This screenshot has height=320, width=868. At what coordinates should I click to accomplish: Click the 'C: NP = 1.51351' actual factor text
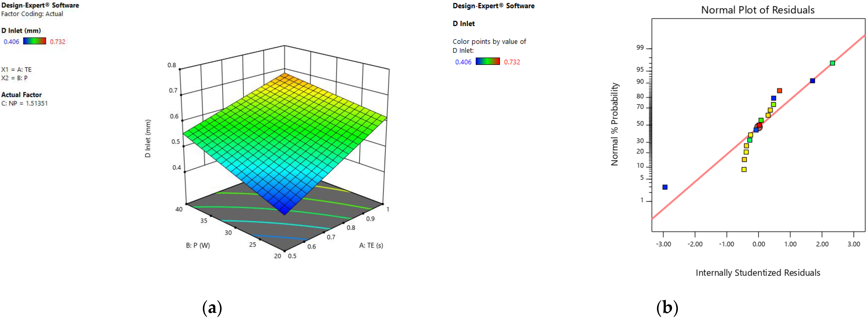(x=25, y=103)
